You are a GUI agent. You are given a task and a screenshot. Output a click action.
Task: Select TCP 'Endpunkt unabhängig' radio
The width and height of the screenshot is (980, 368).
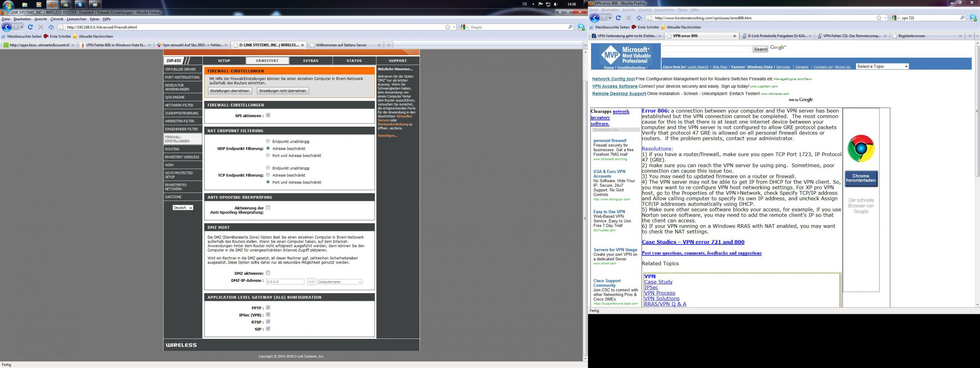[x=268, y=168]
